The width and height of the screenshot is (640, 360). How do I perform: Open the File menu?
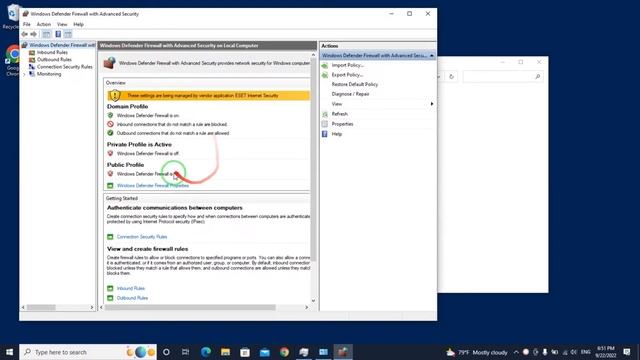pos(27,24)
